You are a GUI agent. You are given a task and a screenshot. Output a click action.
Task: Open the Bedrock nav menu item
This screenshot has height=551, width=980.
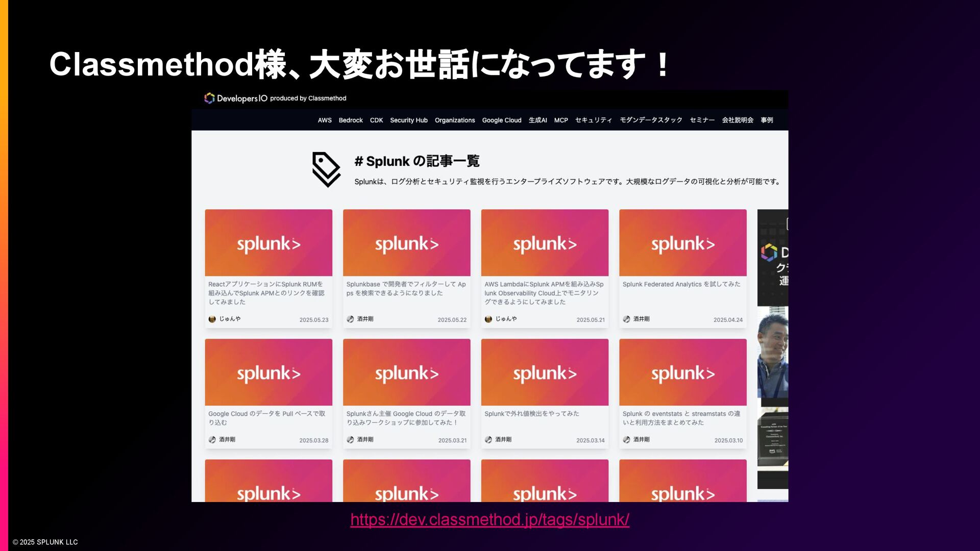[351, 120]
